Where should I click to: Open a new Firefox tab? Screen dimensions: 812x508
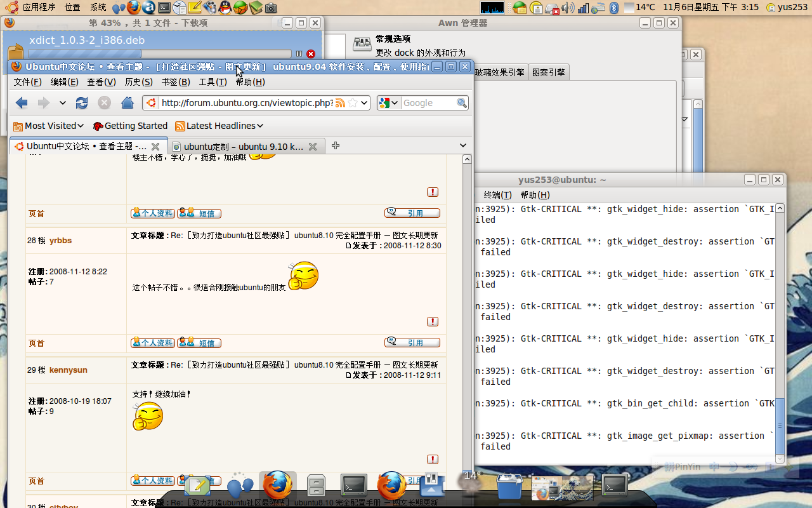pos(336,146)
